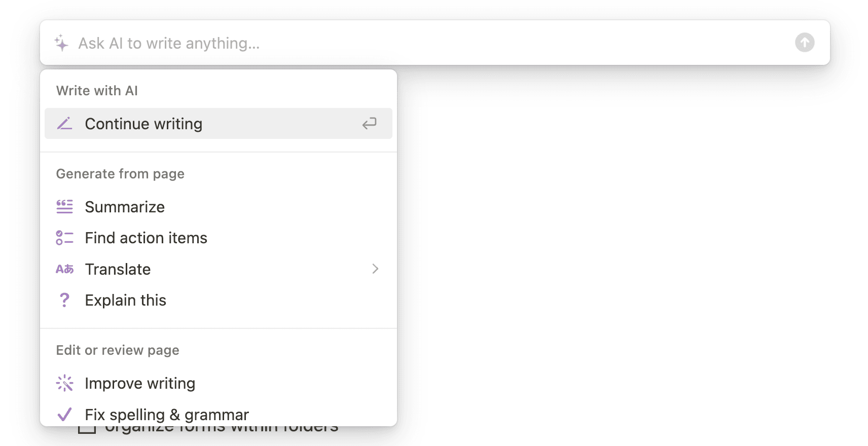Toggle the checkbox behind the menu bottom

click(x=87, y=429)
